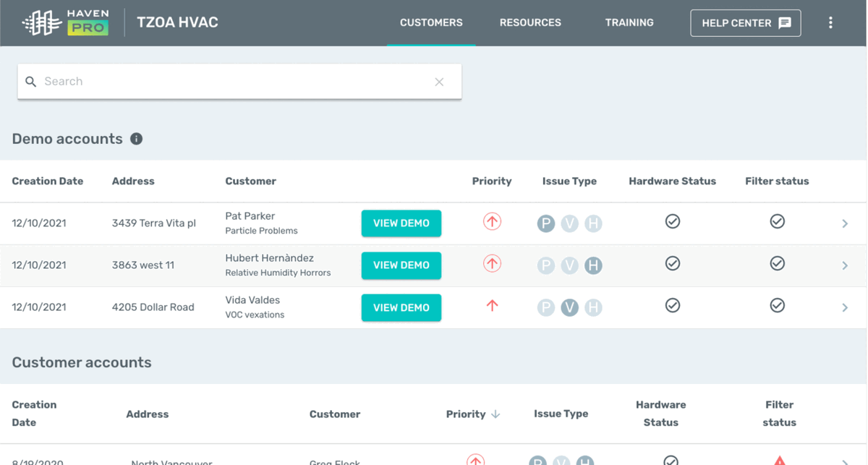
Task: Click the TZOA HVAC title
Action: point(177,22)
